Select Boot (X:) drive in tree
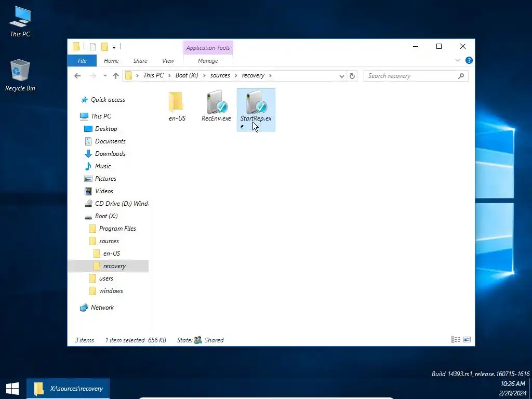Screen dimensions: 532x399 [x=101, y=216]
